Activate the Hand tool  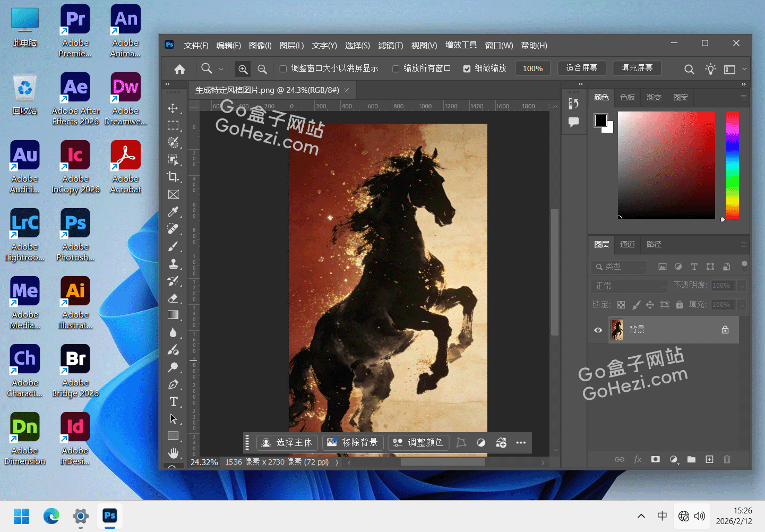click(173, 453)
